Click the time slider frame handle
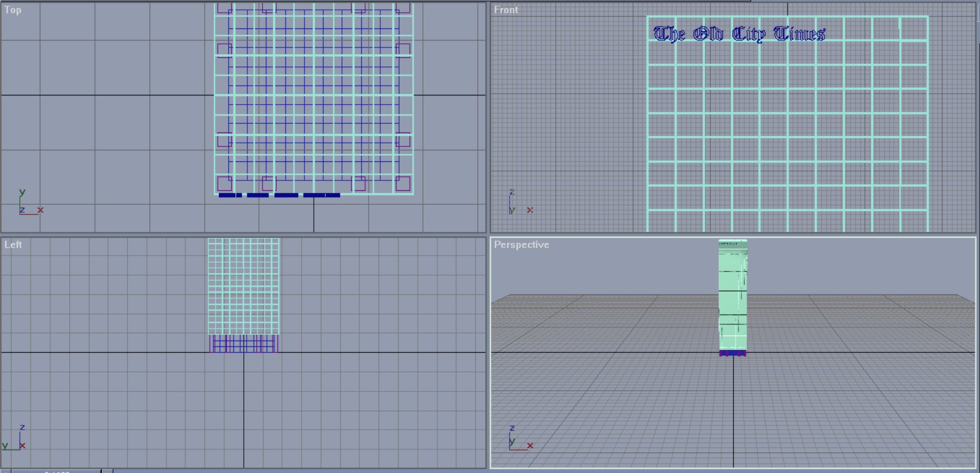Viewport: 980px width, 473px height. [56, 471]
